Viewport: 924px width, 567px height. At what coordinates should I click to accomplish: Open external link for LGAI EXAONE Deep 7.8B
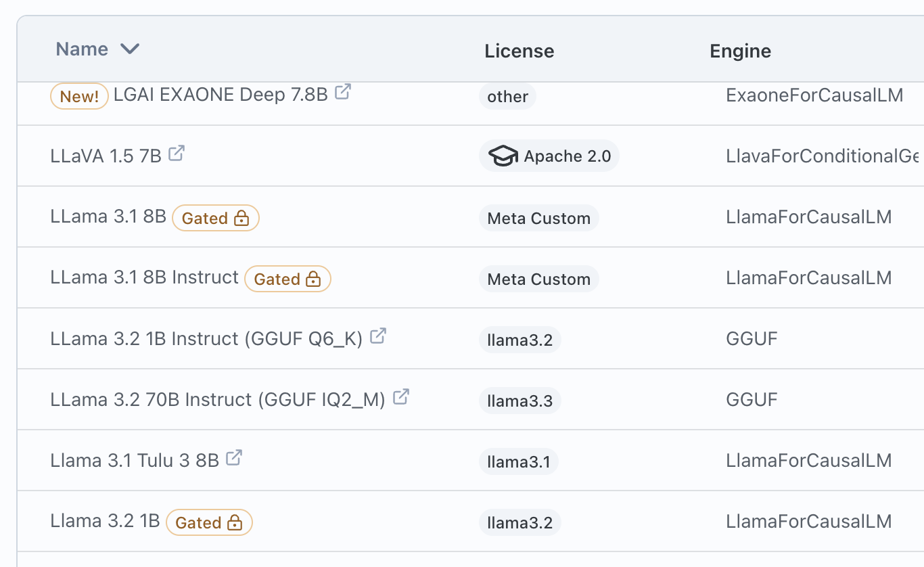click(x=343, y=91)
